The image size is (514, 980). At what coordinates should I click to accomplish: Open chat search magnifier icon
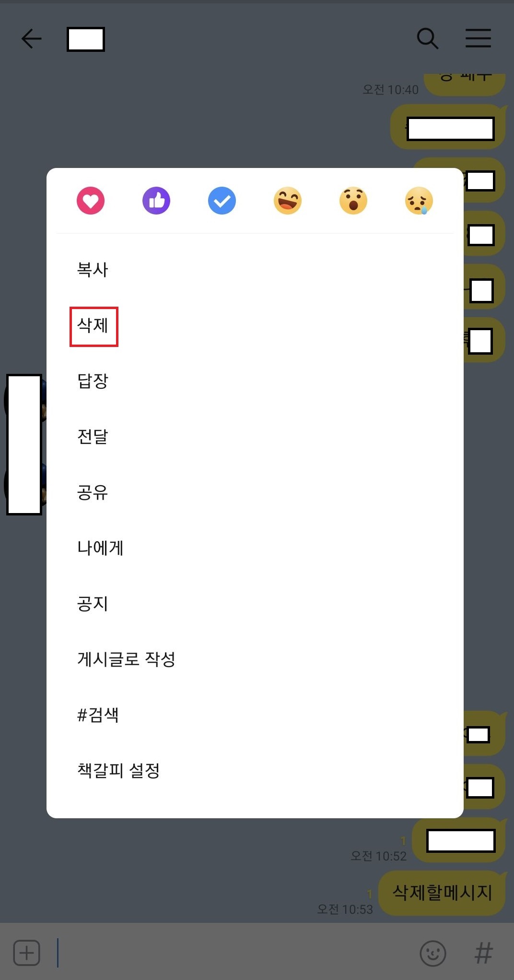(x=428, y=38)
